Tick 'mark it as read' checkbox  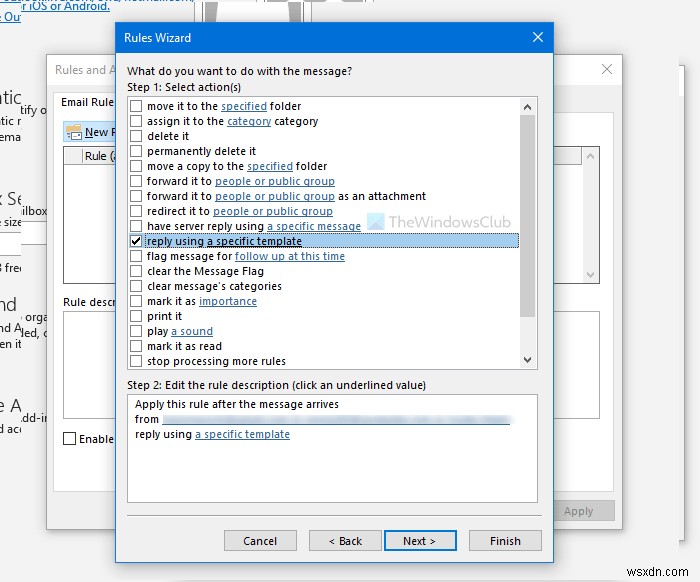(x=136, y=346)
